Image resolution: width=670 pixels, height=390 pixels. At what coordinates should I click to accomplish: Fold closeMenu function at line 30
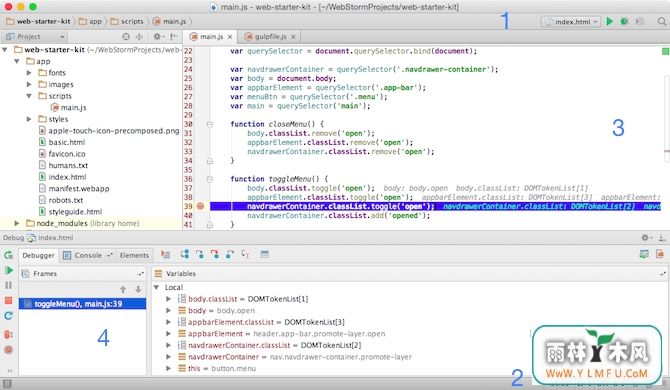tap(210, 124)
